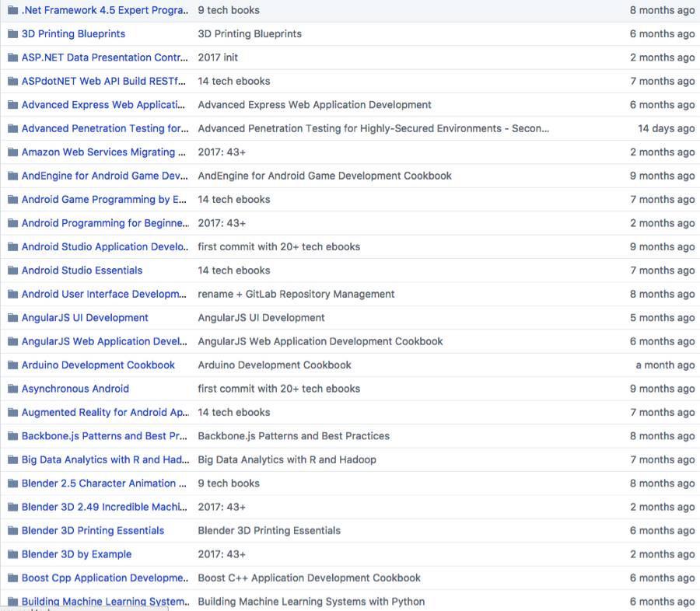Click folder icon for Asynchronous Android
The image size is (700, 611).
13,389
